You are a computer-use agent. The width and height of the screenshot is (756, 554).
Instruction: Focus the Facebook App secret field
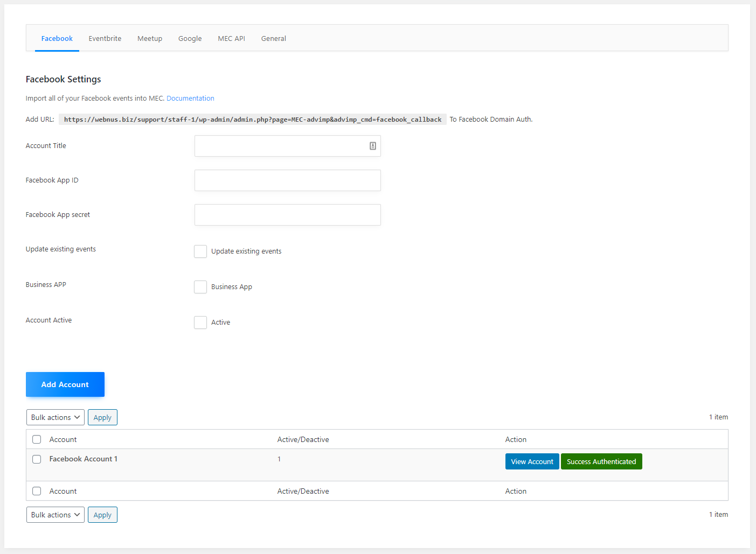click(x=288, y=215)
